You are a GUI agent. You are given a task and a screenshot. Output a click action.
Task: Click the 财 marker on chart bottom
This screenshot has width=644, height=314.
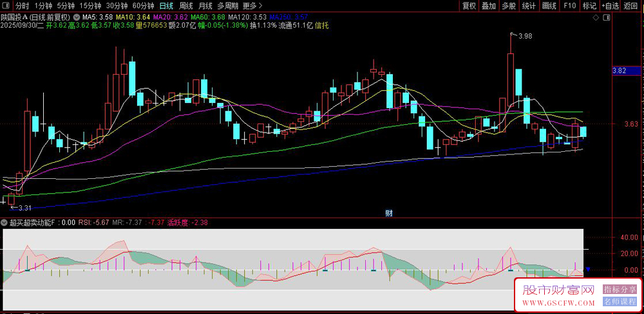click(x=388, y=213)
